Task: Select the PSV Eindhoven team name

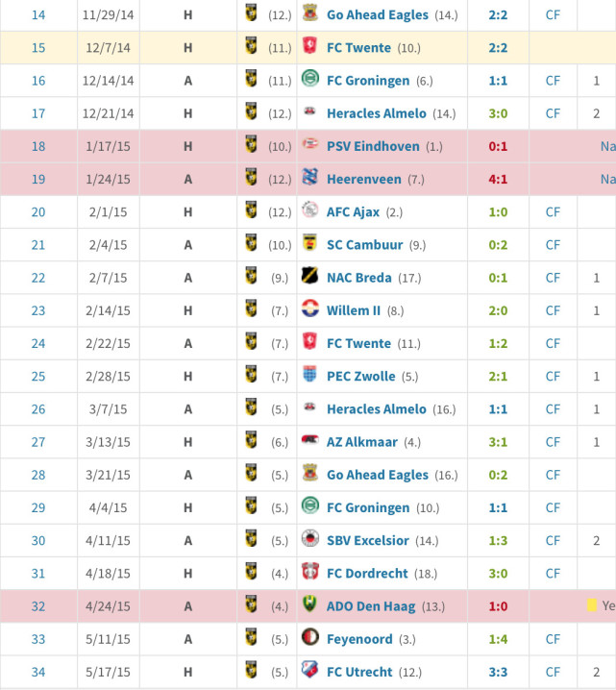Action: [373, 146]
